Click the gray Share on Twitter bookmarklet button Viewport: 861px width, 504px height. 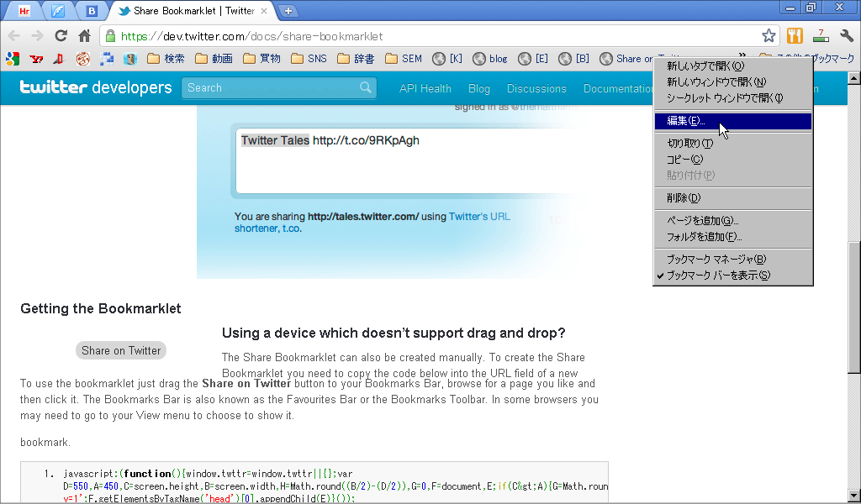tap(121, 350)
